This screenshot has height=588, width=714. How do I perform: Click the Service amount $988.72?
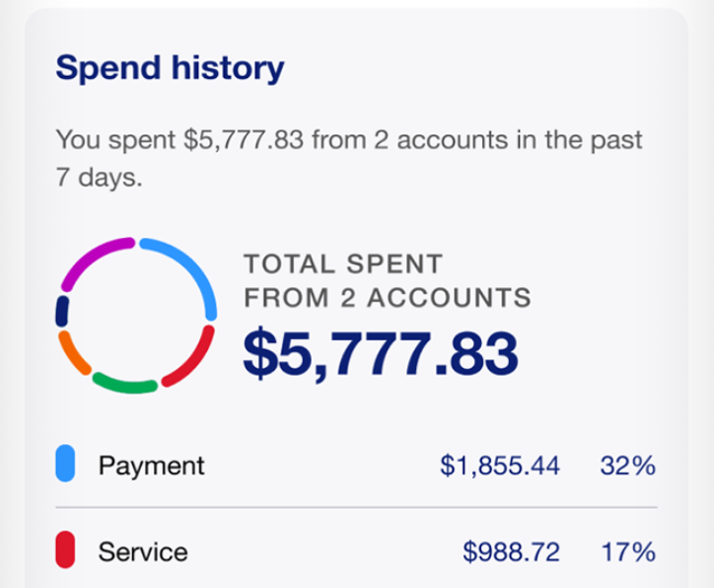[x=511, y=552]
